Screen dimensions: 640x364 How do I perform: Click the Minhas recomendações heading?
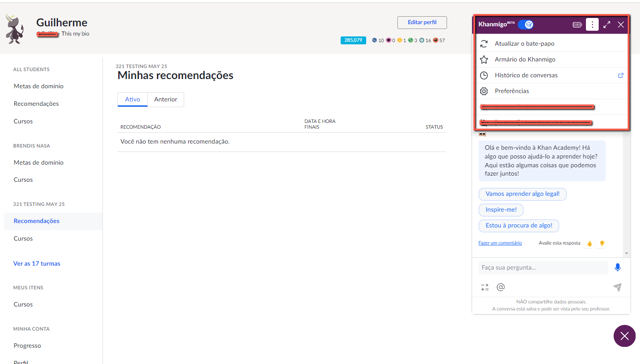(x=175, y=76)
